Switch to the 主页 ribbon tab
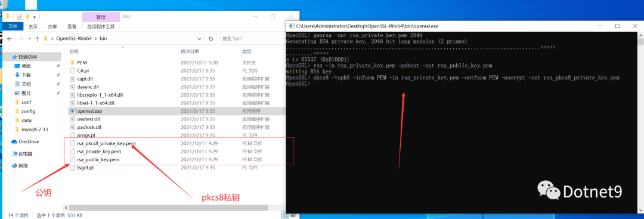Viewport: 644px width, 219px height. [x=33, y=26]
